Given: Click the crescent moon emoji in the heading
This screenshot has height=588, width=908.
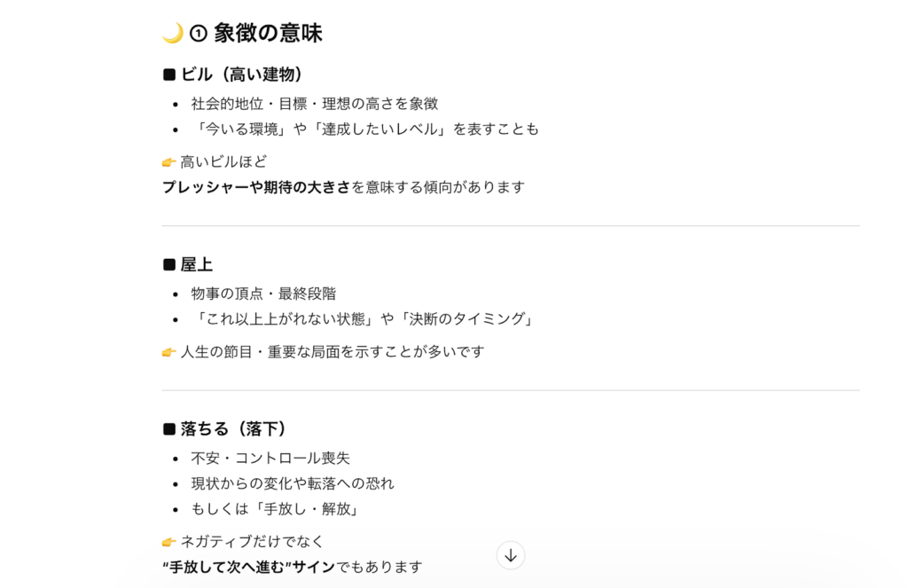Looking at the screenshot, I should (x=172, y=34).
